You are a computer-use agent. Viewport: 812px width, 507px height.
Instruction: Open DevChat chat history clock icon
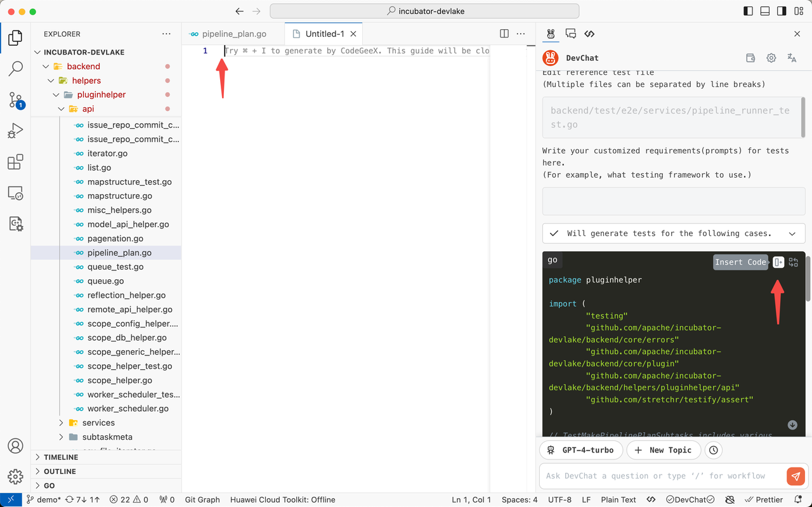point(714,450)
